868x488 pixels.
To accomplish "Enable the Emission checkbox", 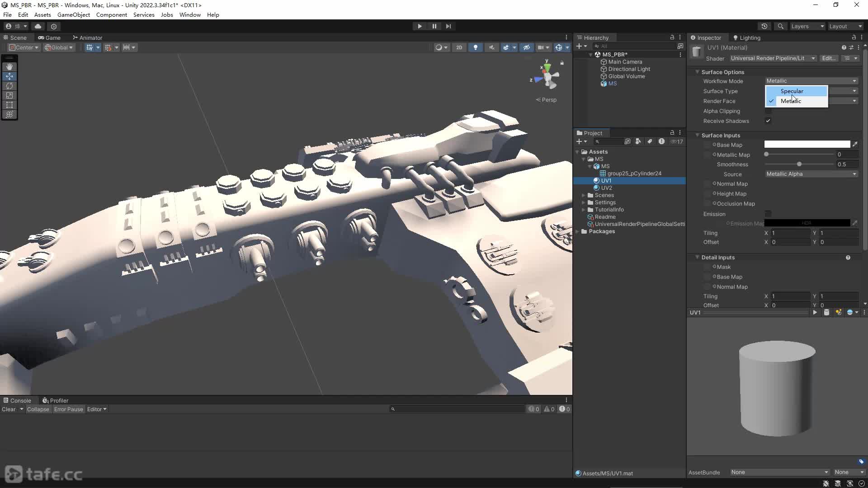I will (x=768, y=214).
